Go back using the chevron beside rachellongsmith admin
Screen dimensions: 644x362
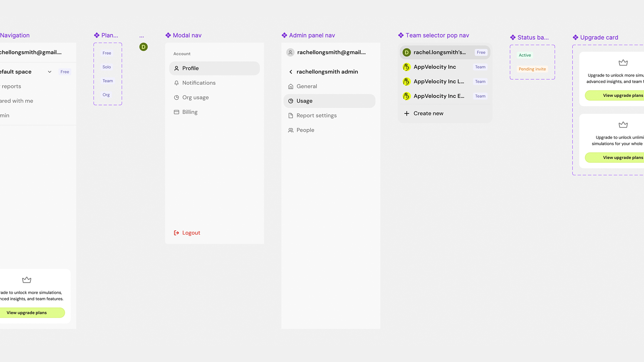click(291, 72)
